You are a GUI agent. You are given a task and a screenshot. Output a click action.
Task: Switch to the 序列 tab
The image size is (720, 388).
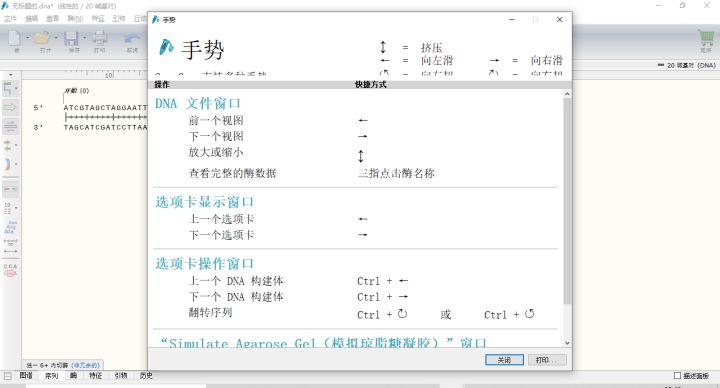pos(51,376)
